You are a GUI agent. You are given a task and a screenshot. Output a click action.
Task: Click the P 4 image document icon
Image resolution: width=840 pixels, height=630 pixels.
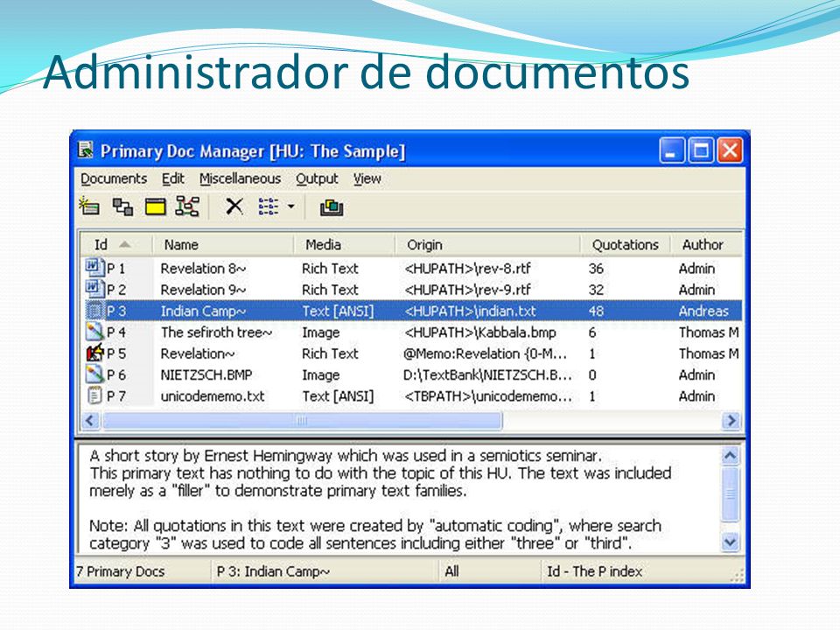coord(94,331)
